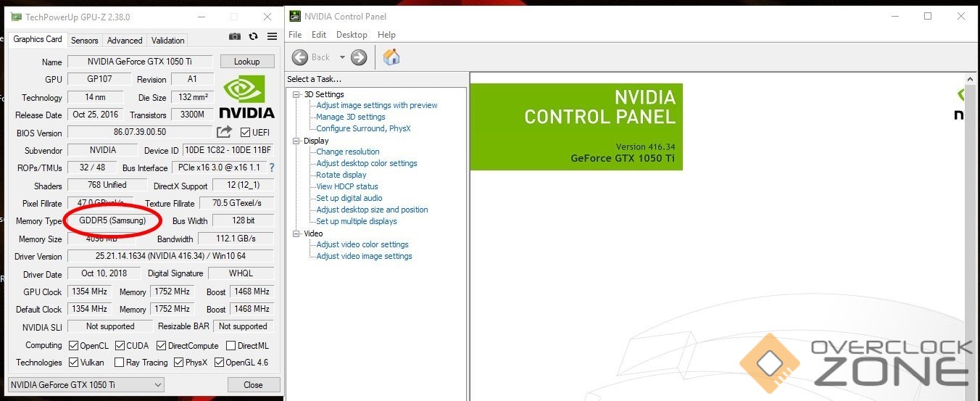Toggle the CUDA checkbox

click(120, 346)
